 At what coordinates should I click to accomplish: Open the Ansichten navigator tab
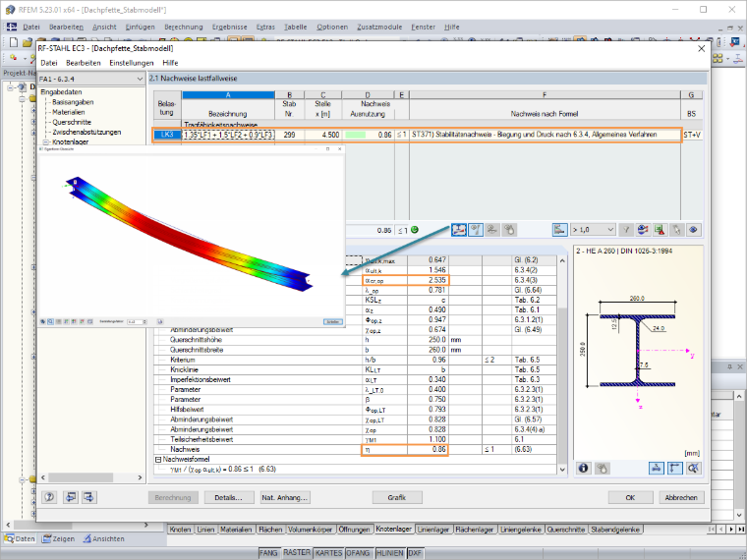103,539
